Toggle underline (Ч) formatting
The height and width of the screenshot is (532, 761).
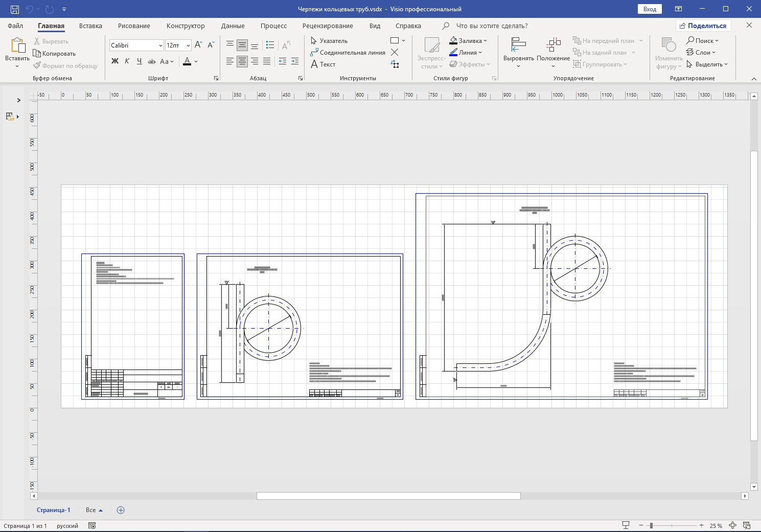pyautogui.click(x=139, y=61)
